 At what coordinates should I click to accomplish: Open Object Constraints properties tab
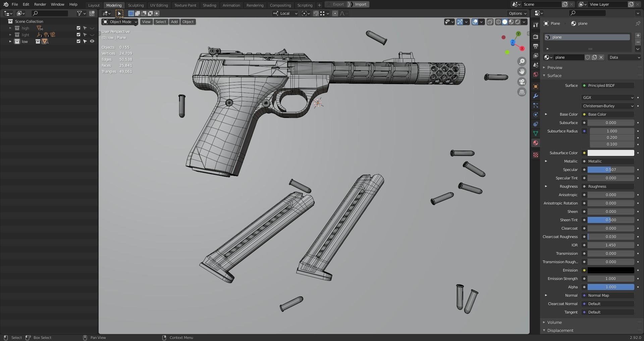(x=536, y=124)
